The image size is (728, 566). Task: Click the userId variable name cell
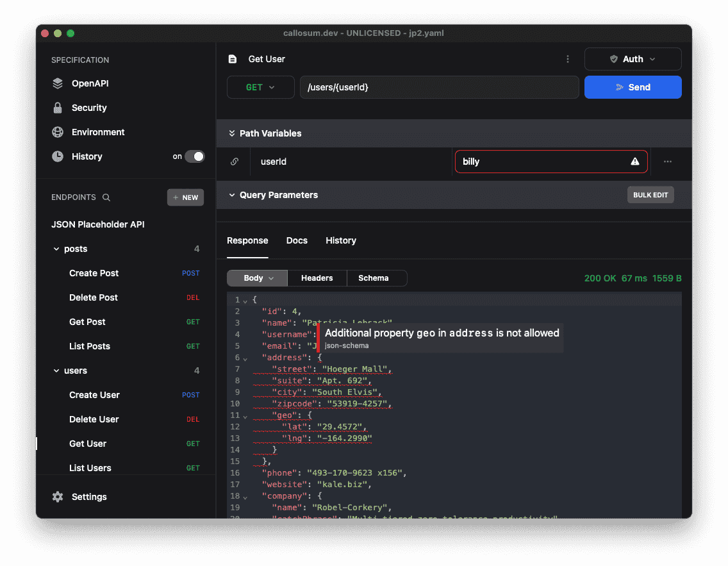pyautogui.click(x=351, y=162)
